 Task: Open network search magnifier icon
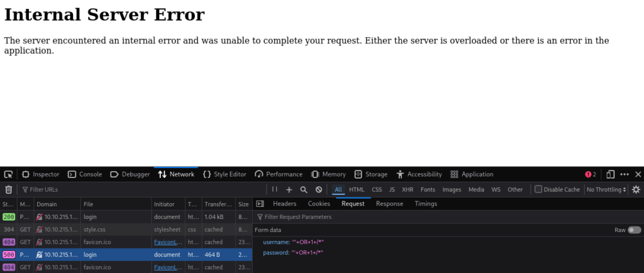[x=304, y=189]
